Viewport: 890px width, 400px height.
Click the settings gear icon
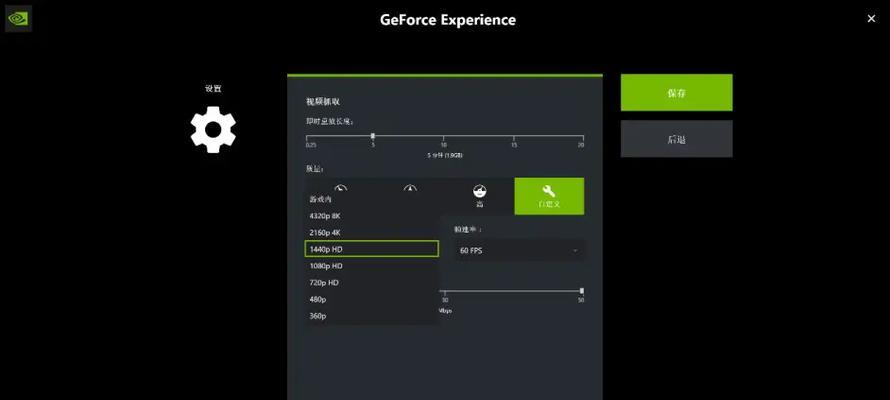(x=213, y=130)
